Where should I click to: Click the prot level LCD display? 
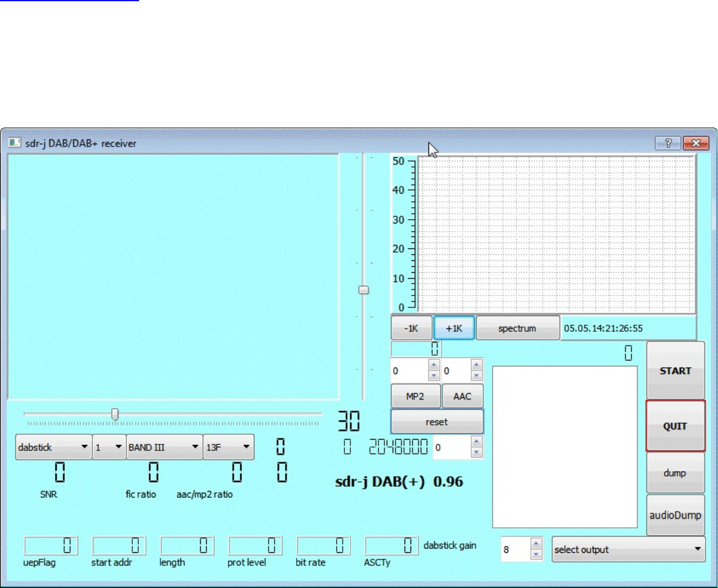[x=255, y=545]
